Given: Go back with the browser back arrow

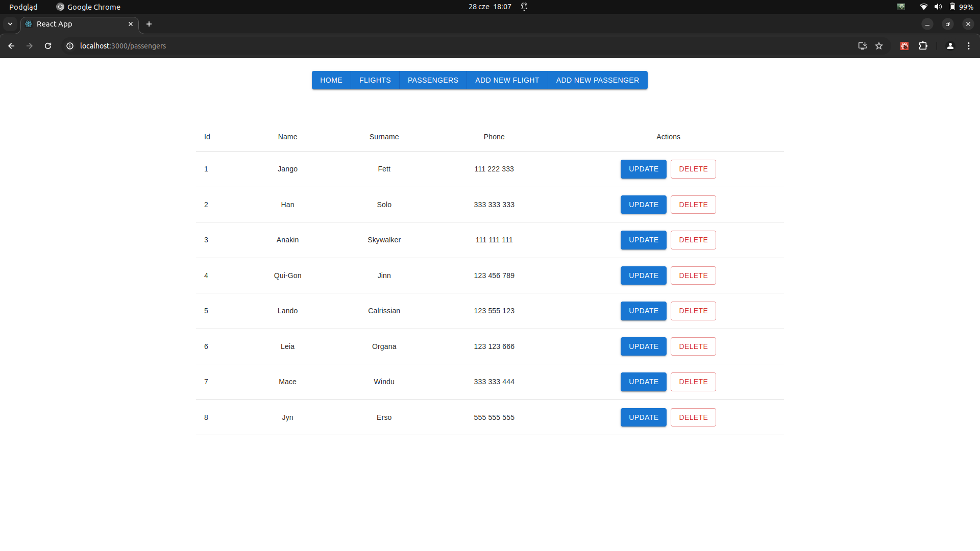Looking at the screenshot, I should (x=11, y=46).
